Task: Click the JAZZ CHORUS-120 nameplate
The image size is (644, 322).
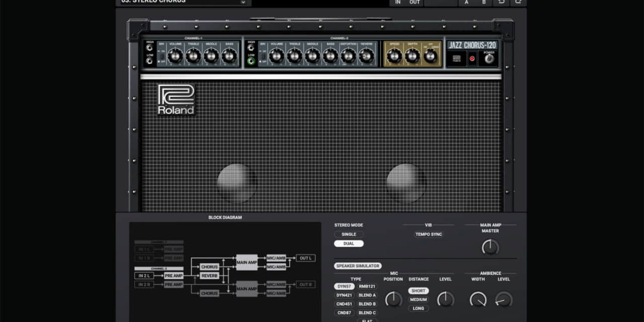Action: click(472, 45)
